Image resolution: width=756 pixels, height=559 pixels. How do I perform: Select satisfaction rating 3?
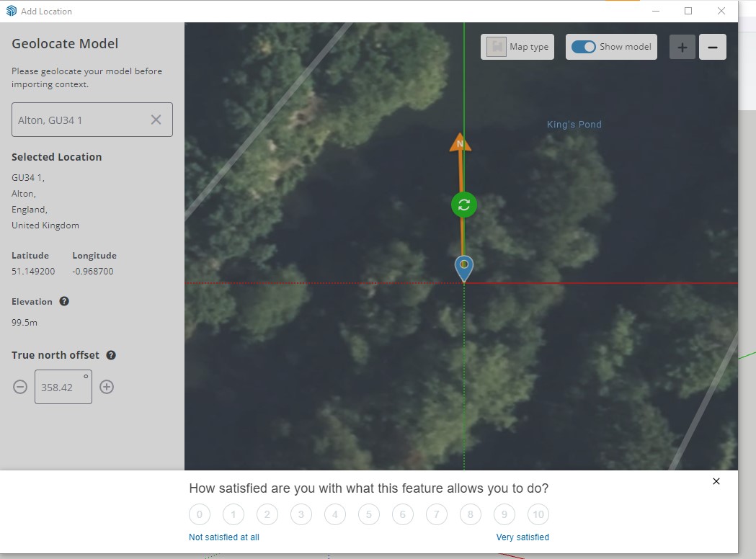[301, 514]
